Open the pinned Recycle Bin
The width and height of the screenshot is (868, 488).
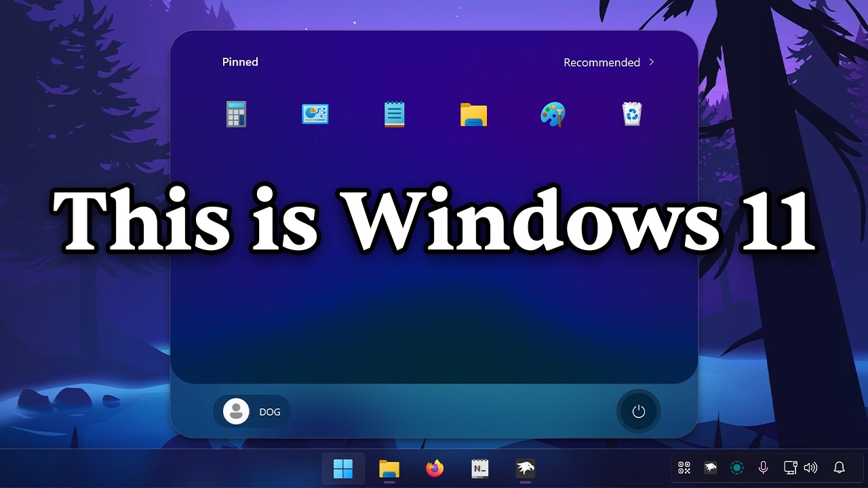632,114
